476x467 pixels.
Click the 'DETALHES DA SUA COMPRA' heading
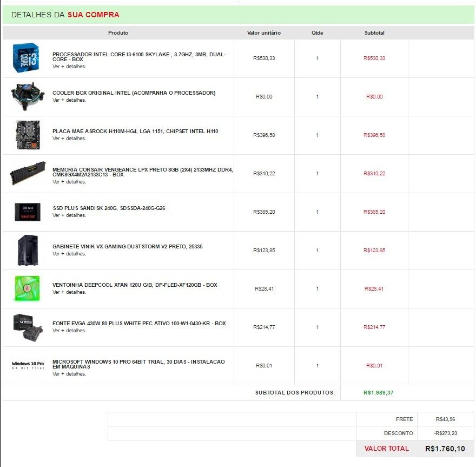pyautogui.click(x=65, y=15)
